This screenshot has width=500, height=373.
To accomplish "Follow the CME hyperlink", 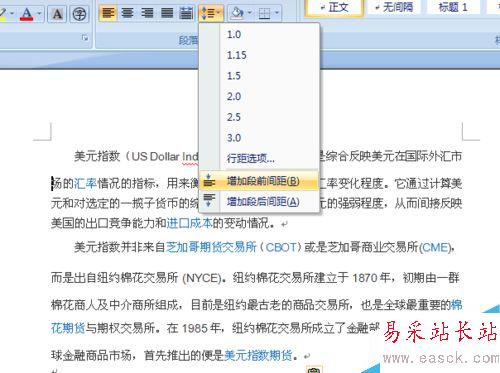I will 435,248.
